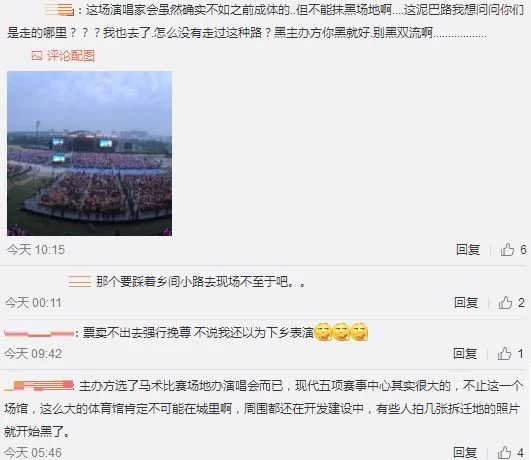Click the first smiley emoji in the comment
Viewport: 531px width, 460px height.
point(323,332)
